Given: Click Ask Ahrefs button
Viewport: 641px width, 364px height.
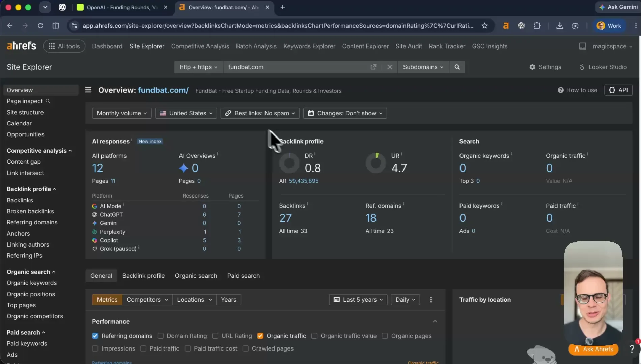Looking at the screenshot, I should click(593, 349).
